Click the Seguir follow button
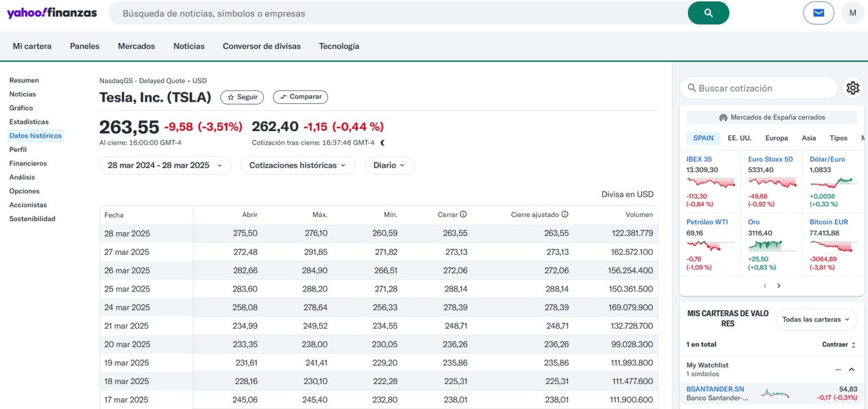This screenshot has width=868, height=409. click(242, 97)
